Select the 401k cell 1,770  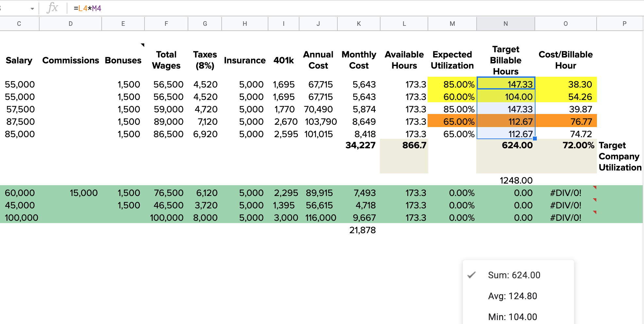284,109
